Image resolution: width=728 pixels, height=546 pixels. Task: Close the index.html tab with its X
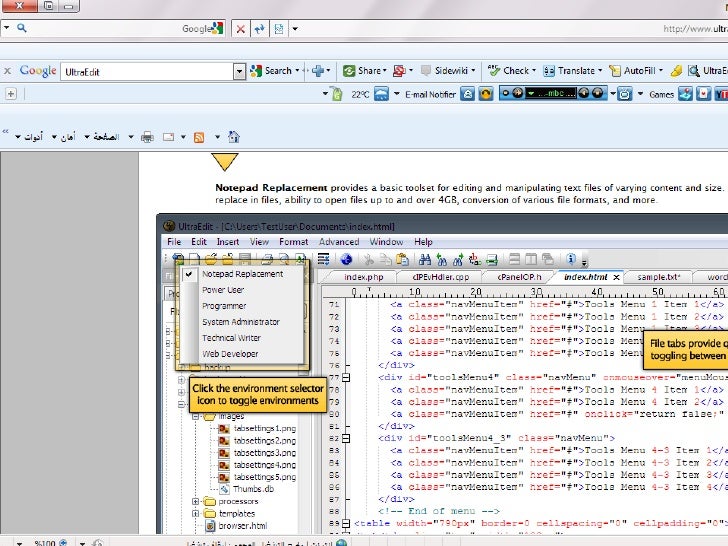click(617, 277)
